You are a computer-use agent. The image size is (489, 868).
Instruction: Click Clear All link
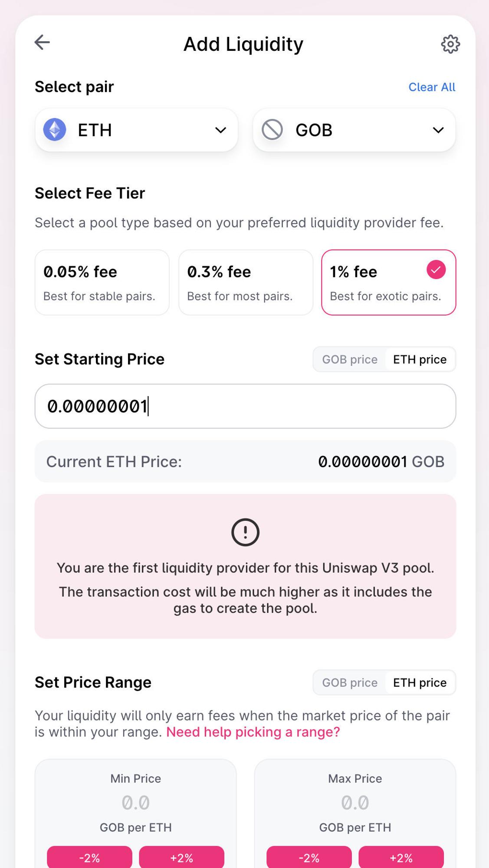point(432,87)
